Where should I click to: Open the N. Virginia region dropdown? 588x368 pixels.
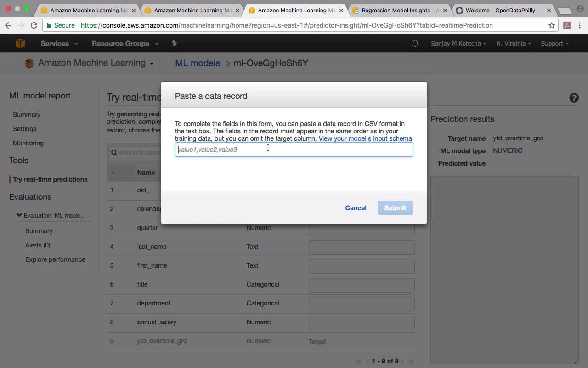pos(514,44)
